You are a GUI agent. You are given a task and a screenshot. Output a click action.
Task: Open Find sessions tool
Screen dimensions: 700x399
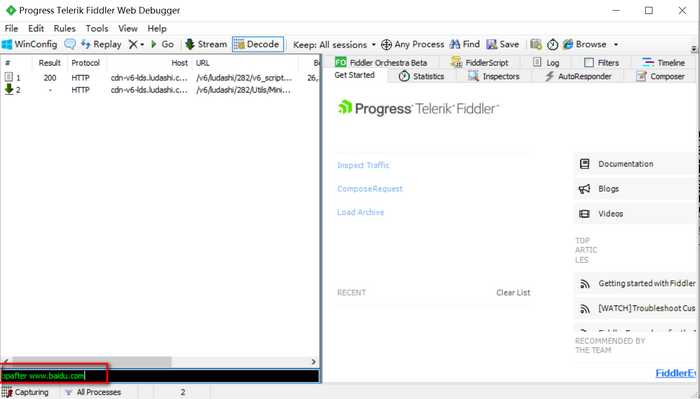pos(465,44)
